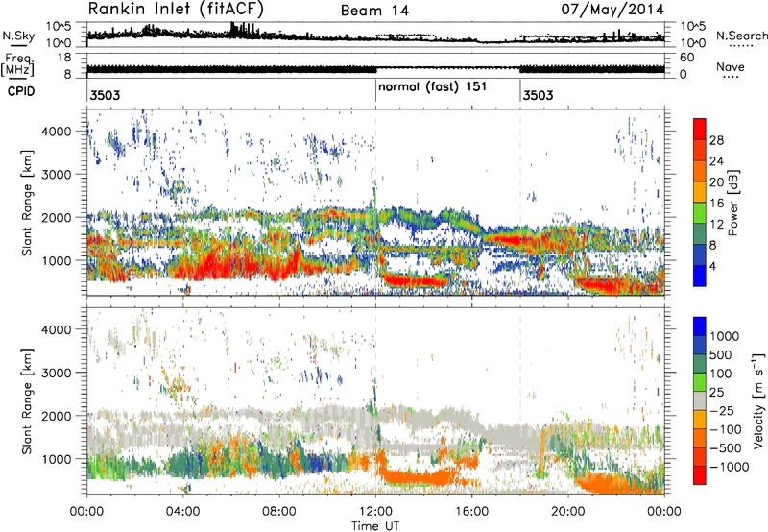Click the 'Nave' legend label

(731, 67)
